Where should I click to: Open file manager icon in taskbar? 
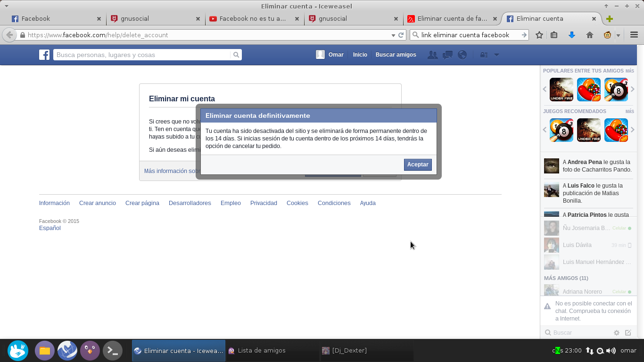[x=45, y=351]
